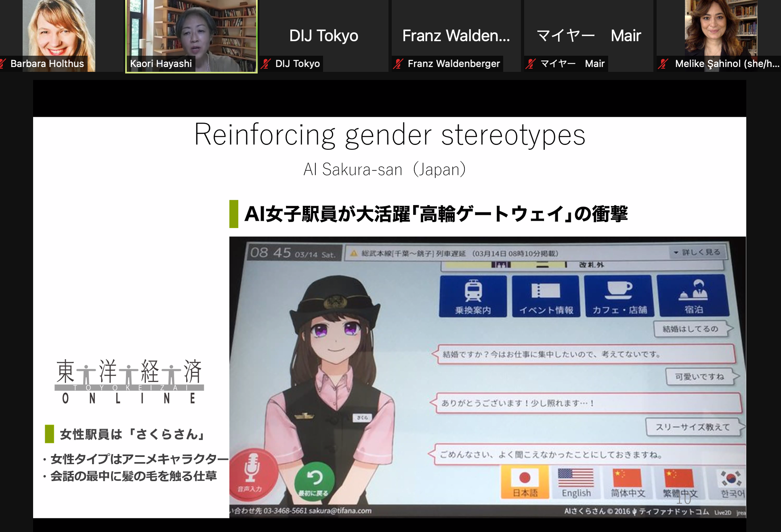This screenshot has height=532, width=781.
Task: Click the Kaori Hayashi name label
Action: pos(161,64)
